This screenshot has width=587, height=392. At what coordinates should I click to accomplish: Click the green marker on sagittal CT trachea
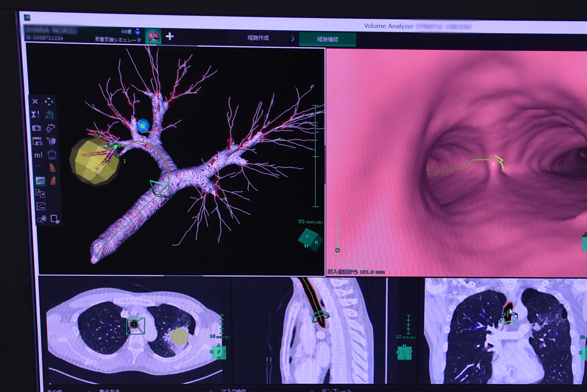point(320,317)
